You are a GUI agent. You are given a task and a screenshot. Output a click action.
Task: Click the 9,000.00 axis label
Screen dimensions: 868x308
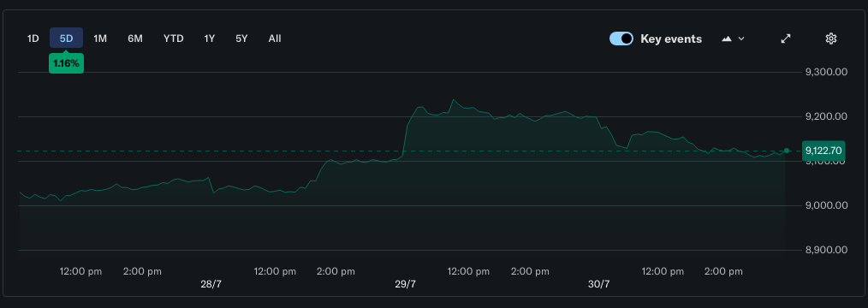(827, 205)
